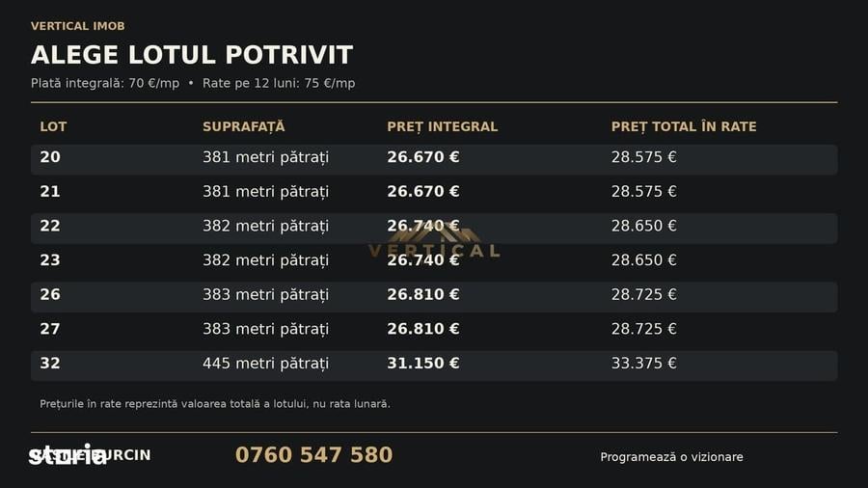Screen dimensions: 868x488
Task: Click the PREȚ TOTAL ÎN RATE header
Action: (x=684, y=126)
